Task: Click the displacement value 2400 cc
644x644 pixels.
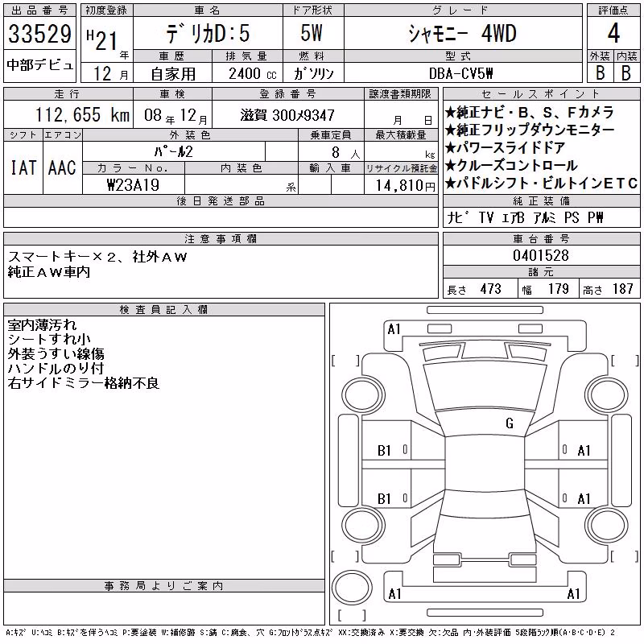Action: point(253,74)
